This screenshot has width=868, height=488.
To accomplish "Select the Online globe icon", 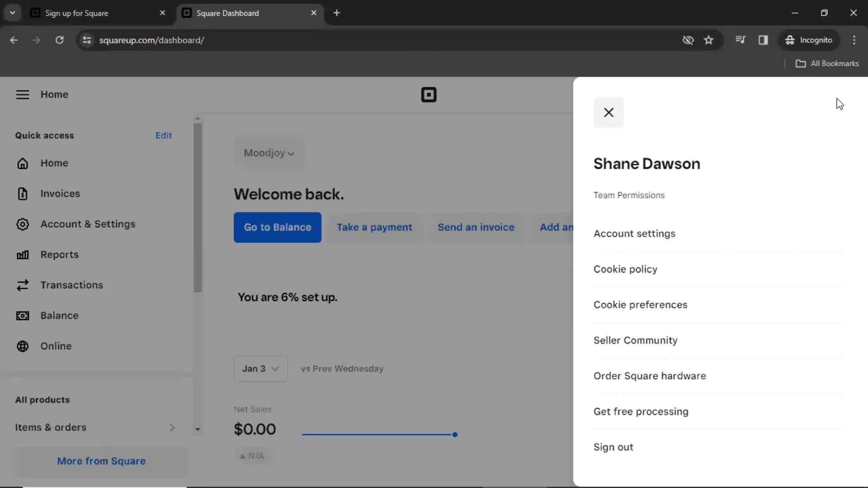I will pos(22,346).
